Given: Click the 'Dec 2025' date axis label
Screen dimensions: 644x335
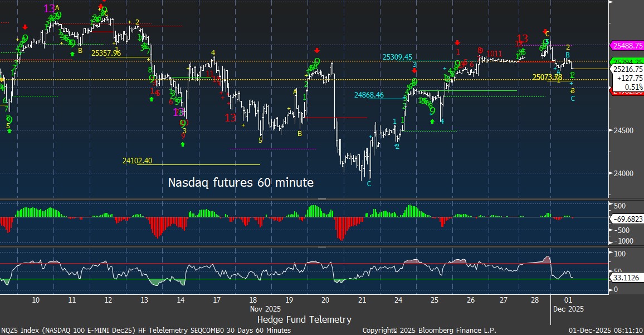Looking at the screenshot, I should pyautogui.click(x=567, y=308).
